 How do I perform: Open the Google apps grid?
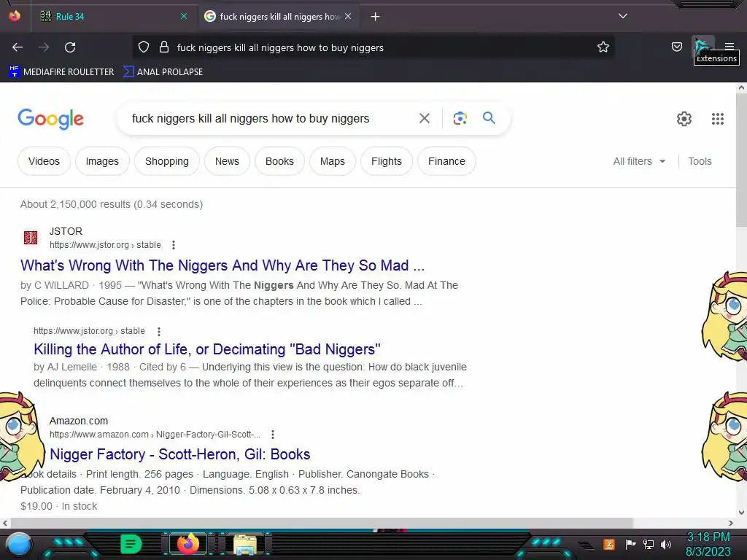tap(718, 119)
